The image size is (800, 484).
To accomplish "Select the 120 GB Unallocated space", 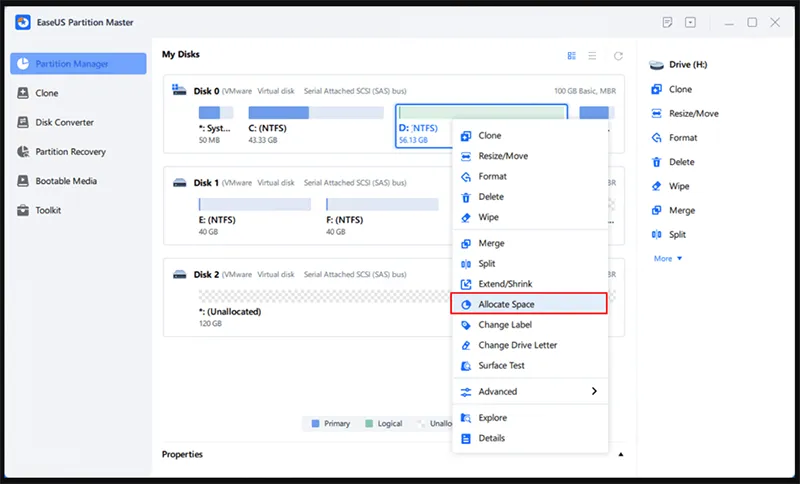I will coord(324,309).
